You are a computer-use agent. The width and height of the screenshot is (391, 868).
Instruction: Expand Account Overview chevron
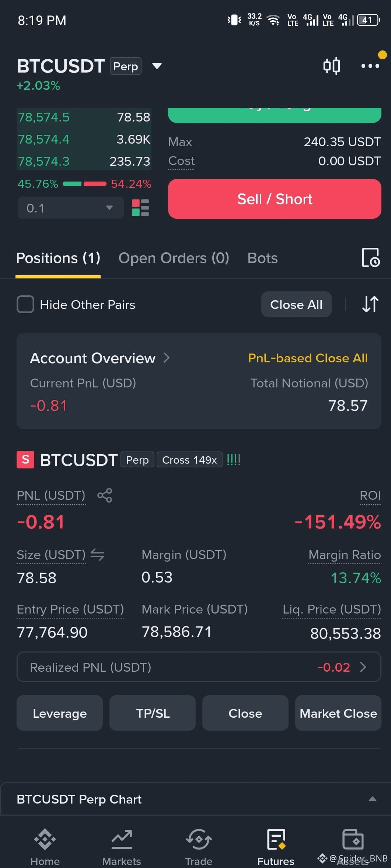tap(167, 358)
